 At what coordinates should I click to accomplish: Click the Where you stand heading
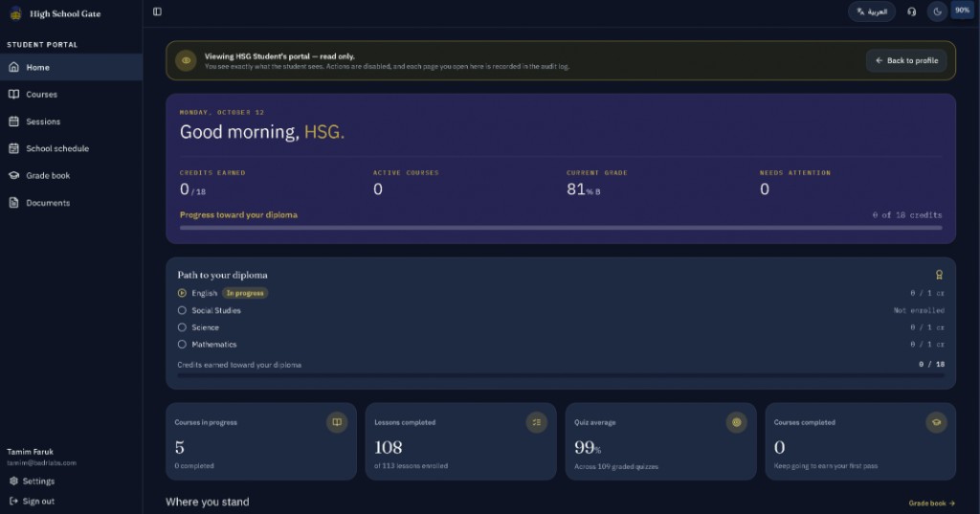[x=208, y=502]
